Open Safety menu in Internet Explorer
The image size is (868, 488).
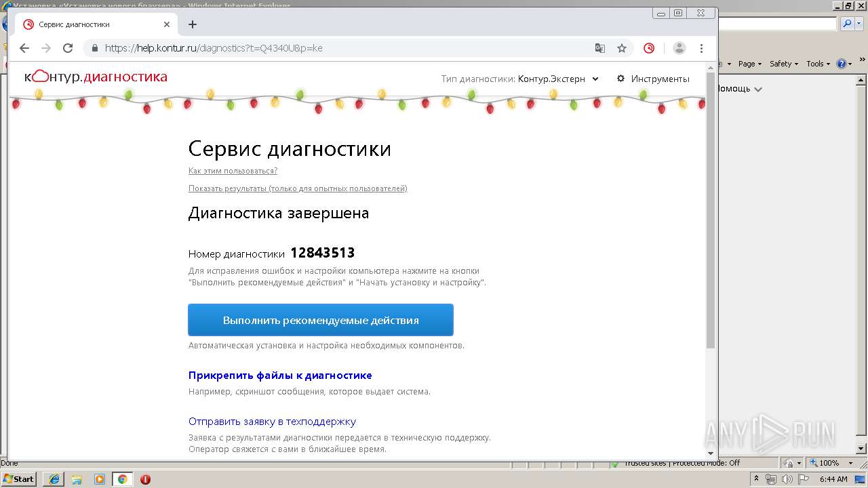click(784, 64)
